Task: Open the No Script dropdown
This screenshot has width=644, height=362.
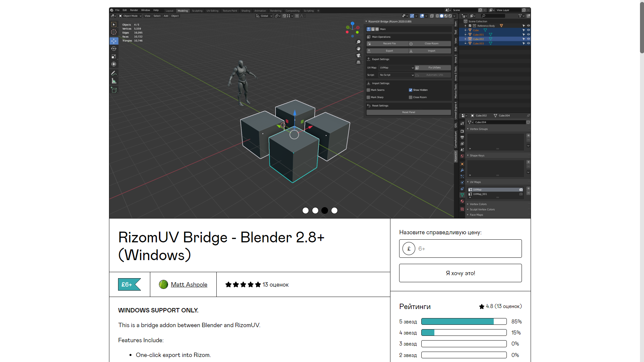Action: pos(396,75)
